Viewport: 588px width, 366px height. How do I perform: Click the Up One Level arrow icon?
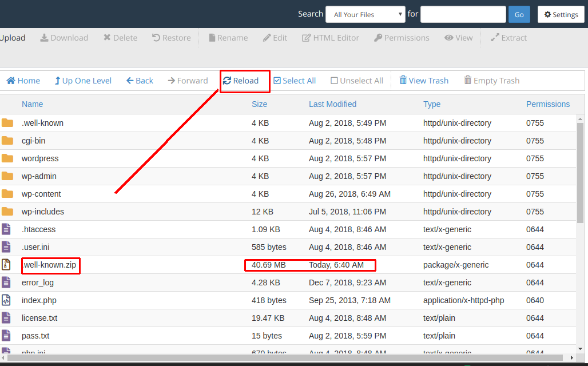click(x=57, y=81)
